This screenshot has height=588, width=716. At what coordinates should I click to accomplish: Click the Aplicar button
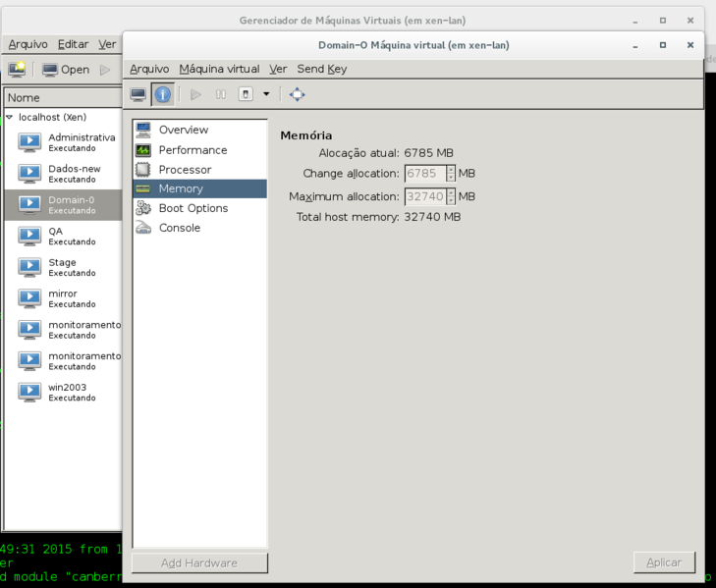click(664, 562)
